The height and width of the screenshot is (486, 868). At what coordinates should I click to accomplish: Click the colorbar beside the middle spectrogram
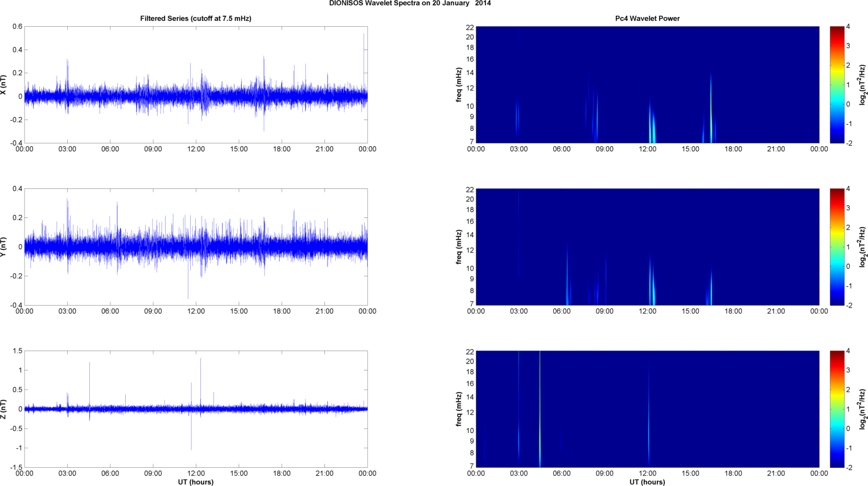click(x=837, y=247)
